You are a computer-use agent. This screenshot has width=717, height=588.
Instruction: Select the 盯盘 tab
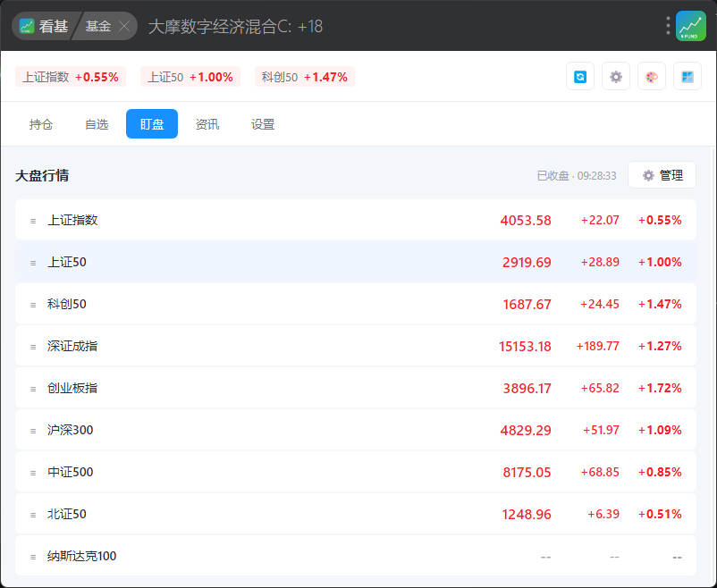(152, 124)
